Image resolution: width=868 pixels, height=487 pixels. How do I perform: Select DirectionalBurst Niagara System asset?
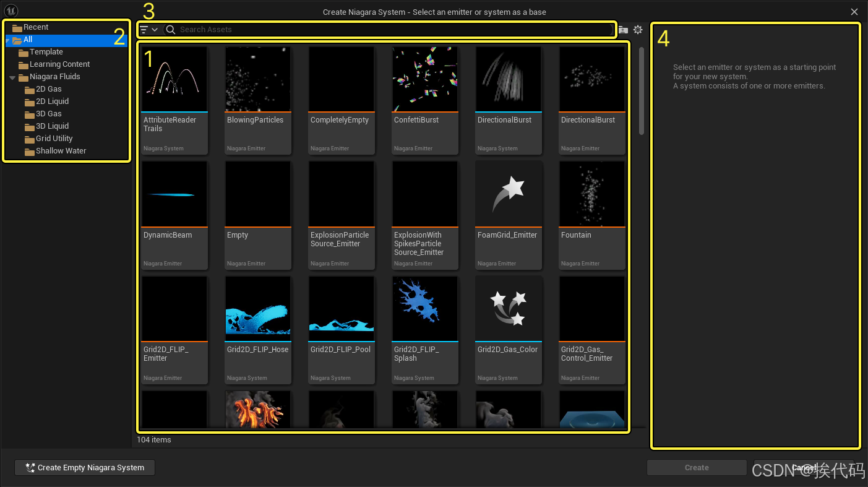(509, 100)
